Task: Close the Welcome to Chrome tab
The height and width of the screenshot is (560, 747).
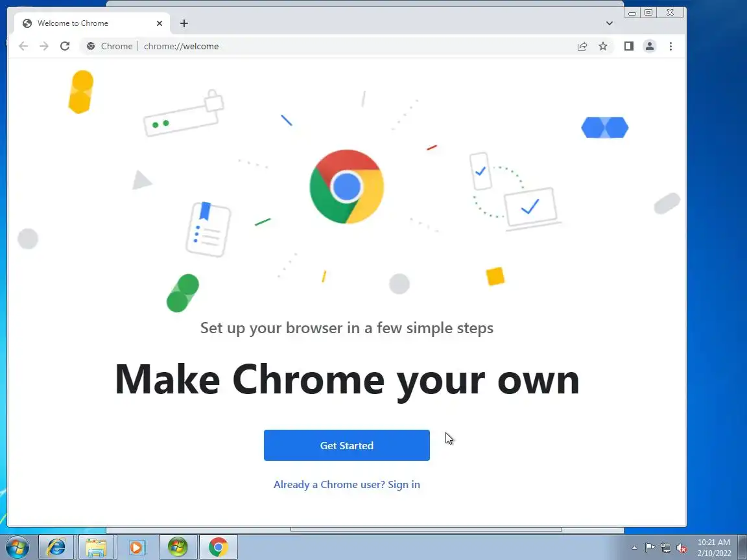Action: (x=159, y=23)
